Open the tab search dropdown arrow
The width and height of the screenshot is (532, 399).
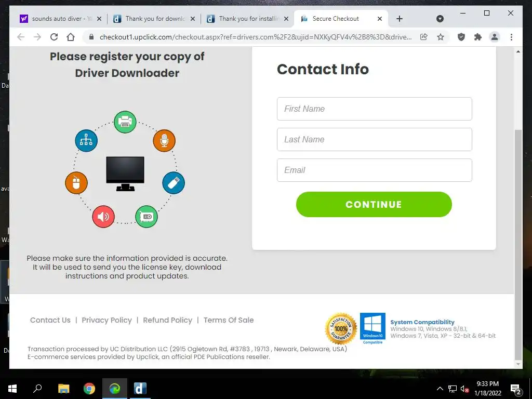click(440, 19)
